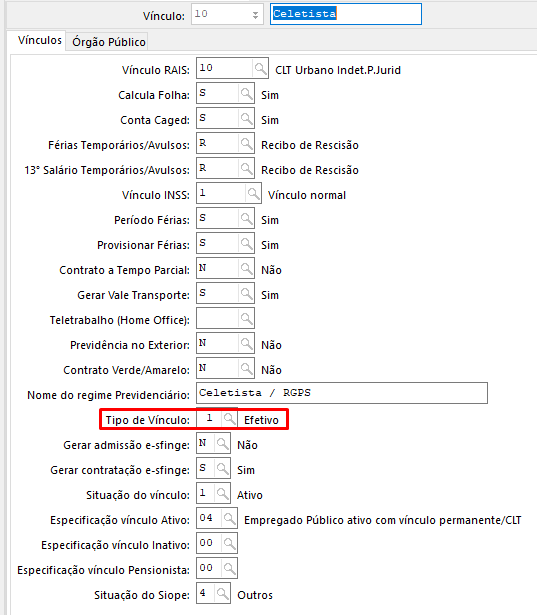537x615 pixels.
Task: Click magnifier icon beside Calcula Folha
Action: tap(246, 93)
